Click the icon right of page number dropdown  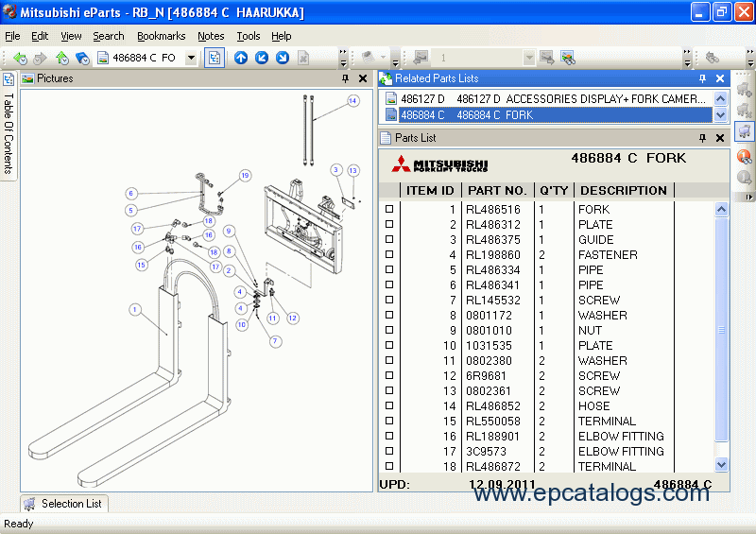point(547,58)
